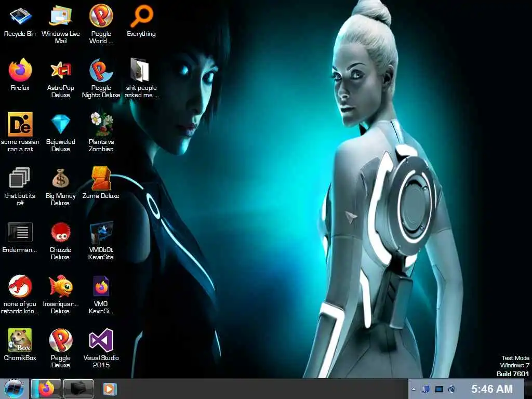Select the 'shit people asked me' folder
Screen dimensions: 532x399
141,78
